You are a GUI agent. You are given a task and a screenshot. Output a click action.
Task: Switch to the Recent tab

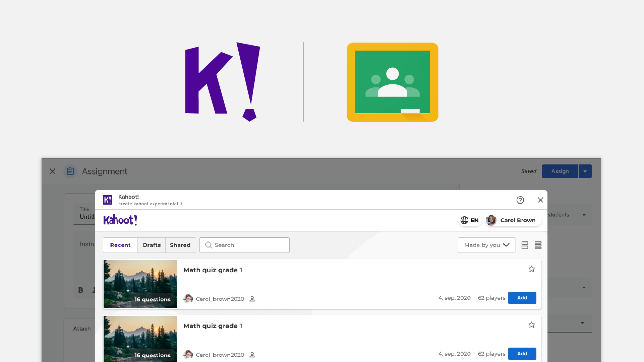click(120, 245)
